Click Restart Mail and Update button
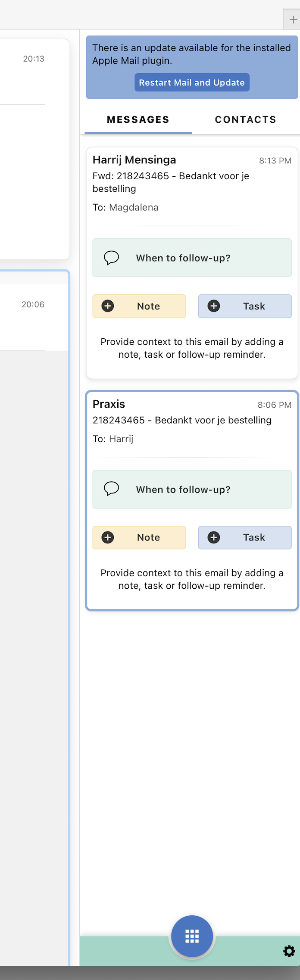The image size is (300, 980). [192, 82]
